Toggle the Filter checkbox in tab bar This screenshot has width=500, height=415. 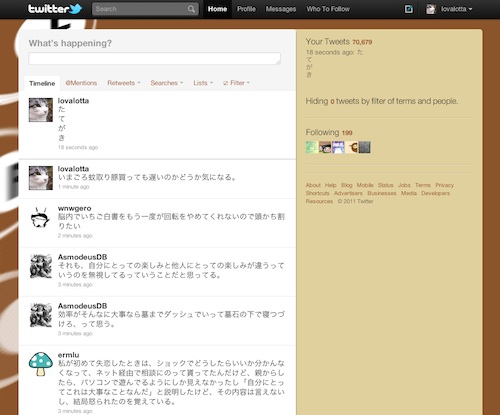(x=226, y=83)
